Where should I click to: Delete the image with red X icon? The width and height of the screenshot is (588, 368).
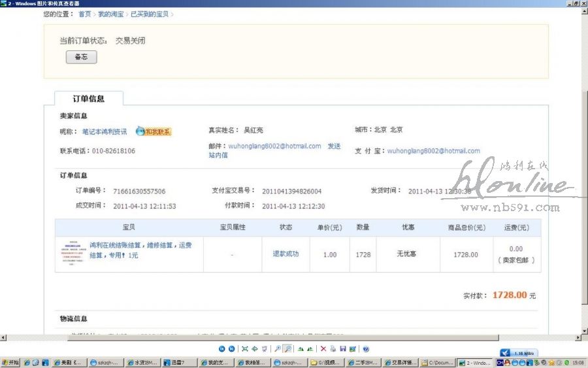(323, 349)
